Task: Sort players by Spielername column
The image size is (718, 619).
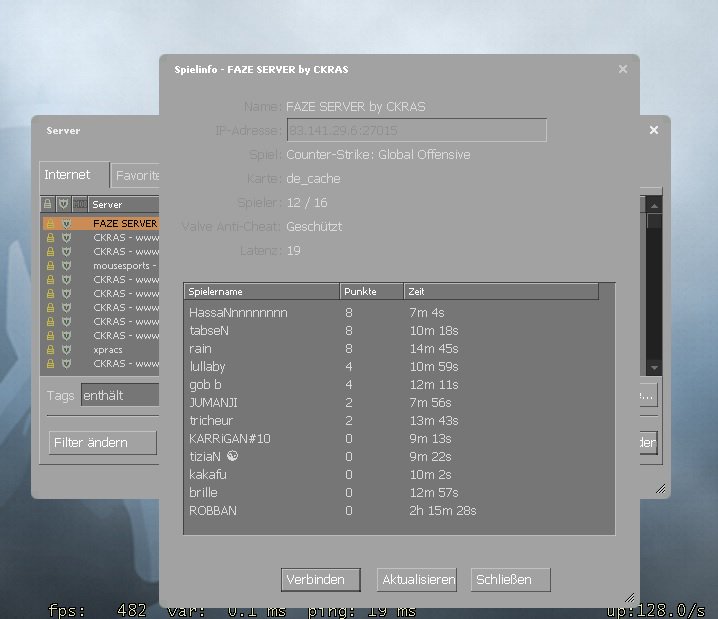Action: (x=262, y=291)
